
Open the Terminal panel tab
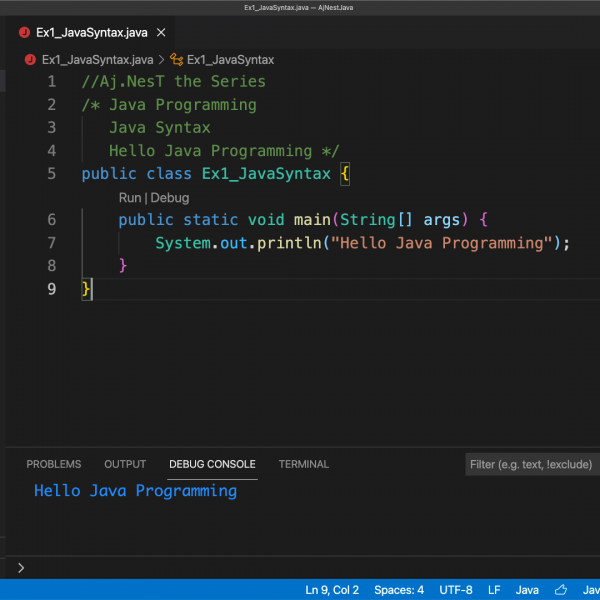(x=303, y=464)
